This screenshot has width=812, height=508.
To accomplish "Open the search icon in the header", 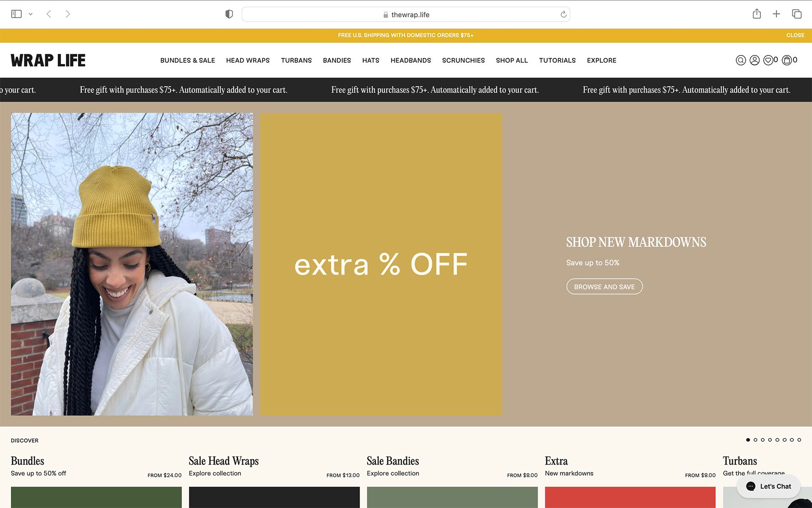I will (x=741, y=60).
